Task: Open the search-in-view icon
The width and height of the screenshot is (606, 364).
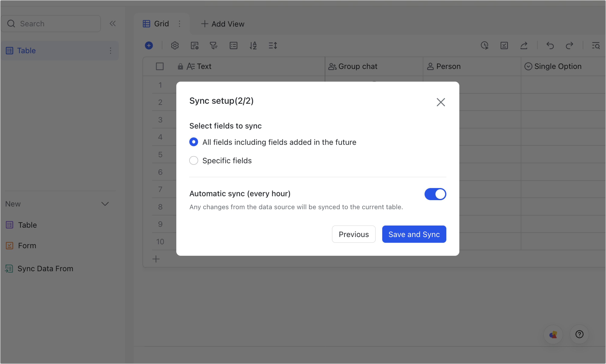Action: [x=596, y=45]
